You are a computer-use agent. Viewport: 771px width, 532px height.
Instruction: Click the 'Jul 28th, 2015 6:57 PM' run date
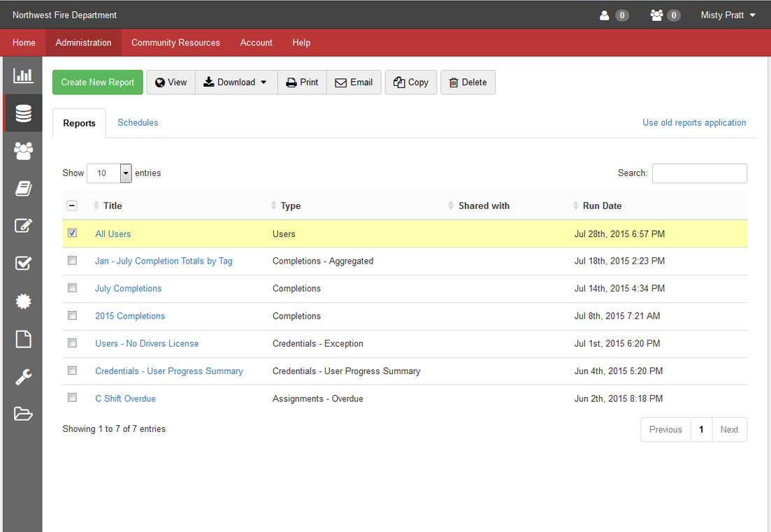[619, 234]
